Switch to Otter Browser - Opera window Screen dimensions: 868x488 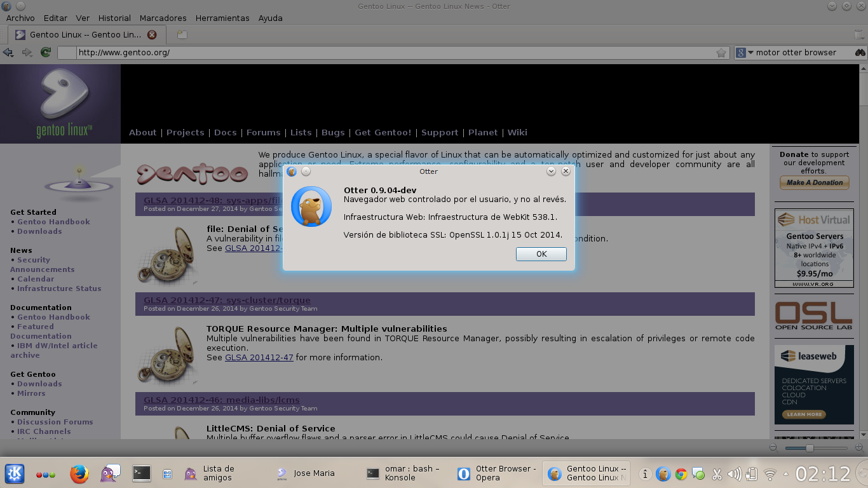[498, 473]
